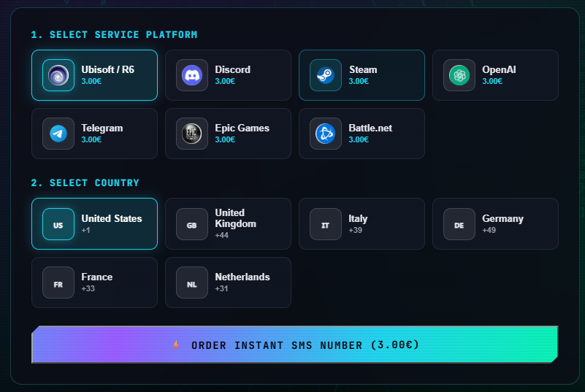Click the US country code badge

point(58,224)
